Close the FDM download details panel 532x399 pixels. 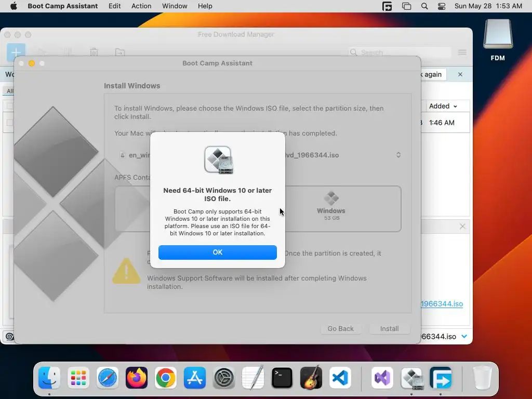click(x=462, y=227)
